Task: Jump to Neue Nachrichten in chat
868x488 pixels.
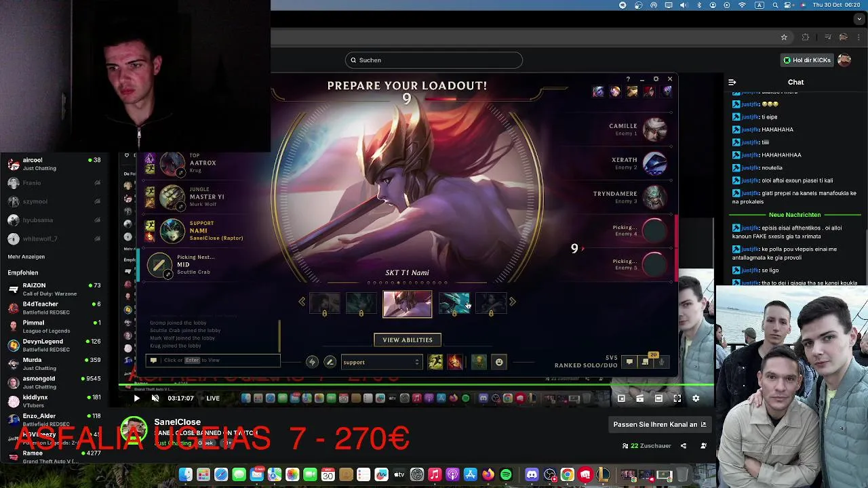Action: point(795,215)
